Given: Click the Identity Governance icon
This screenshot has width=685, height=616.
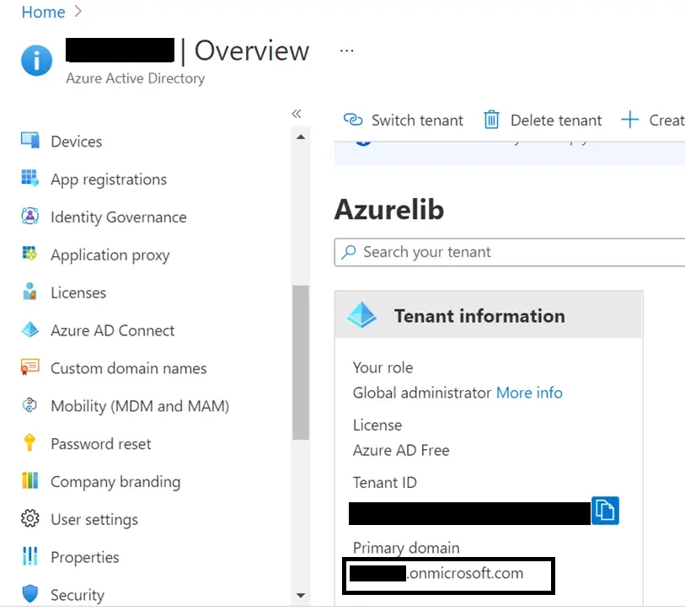Looking at the screenshot, I should (x=30, y=216).
